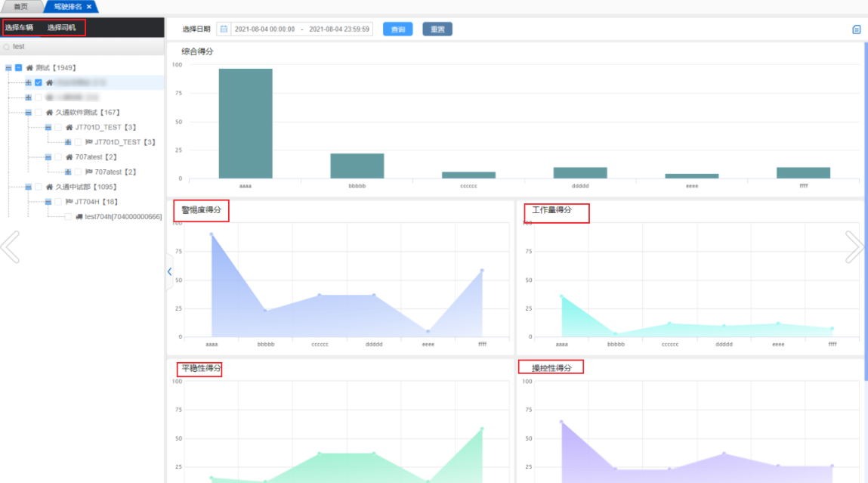Open the 首页 tab
Screen dimensions: 868x483
pos(21,7)
